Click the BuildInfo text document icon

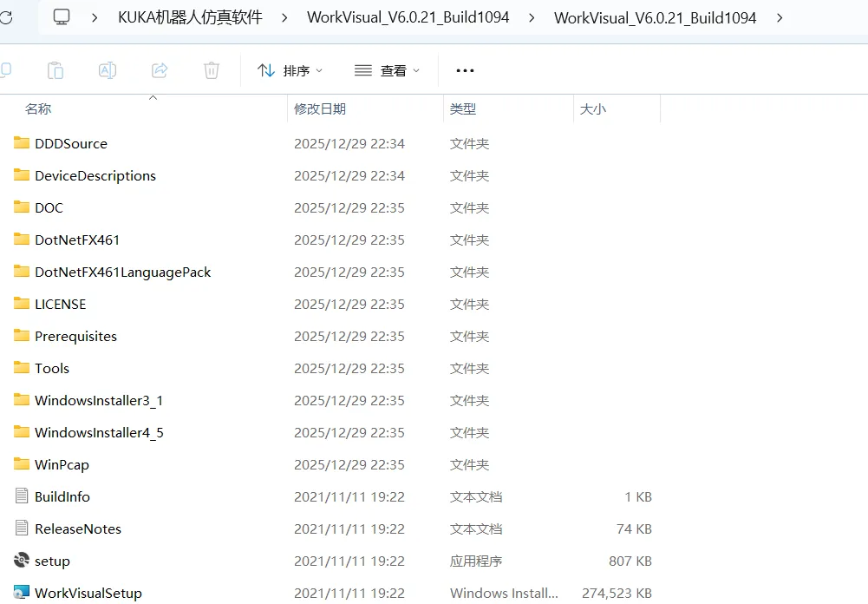tap(22, 496)
